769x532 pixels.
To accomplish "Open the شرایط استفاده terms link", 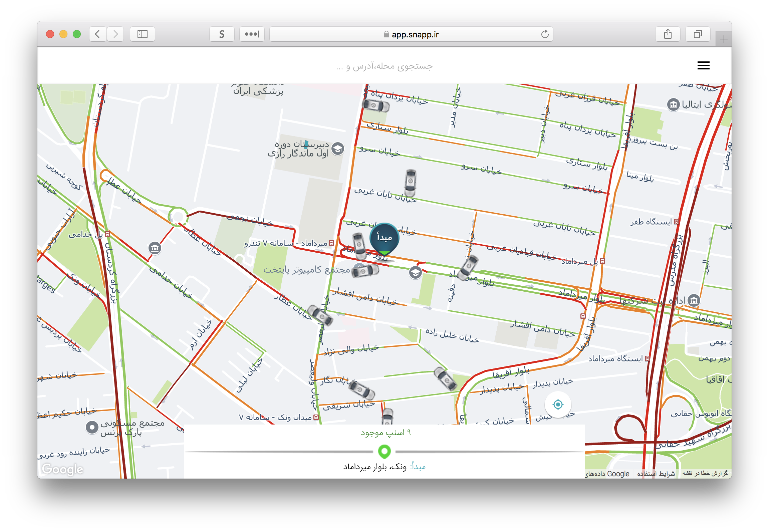I will pos(656,474).
